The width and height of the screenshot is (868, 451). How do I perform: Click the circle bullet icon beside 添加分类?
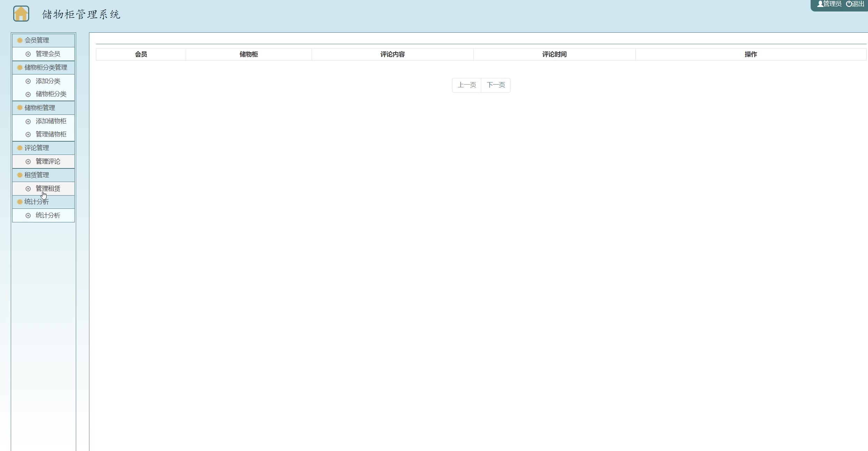(x=28, y=81)
